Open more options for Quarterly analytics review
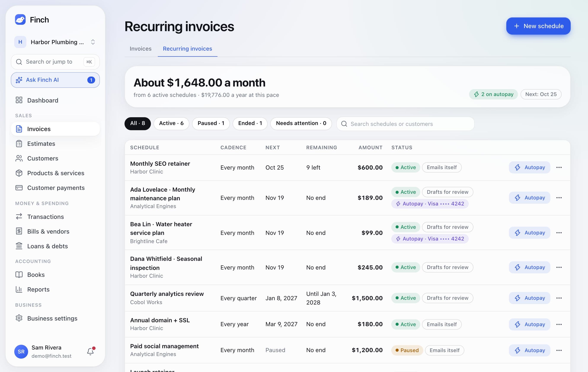Viewport: 588px width, 372px height. tap(559, 298)
